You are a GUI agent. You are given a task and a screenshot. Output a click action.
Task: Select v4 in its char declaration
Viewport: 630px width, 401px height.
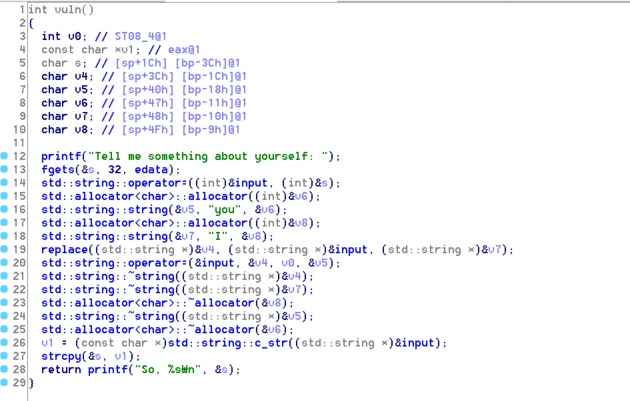tap(81, 76)
